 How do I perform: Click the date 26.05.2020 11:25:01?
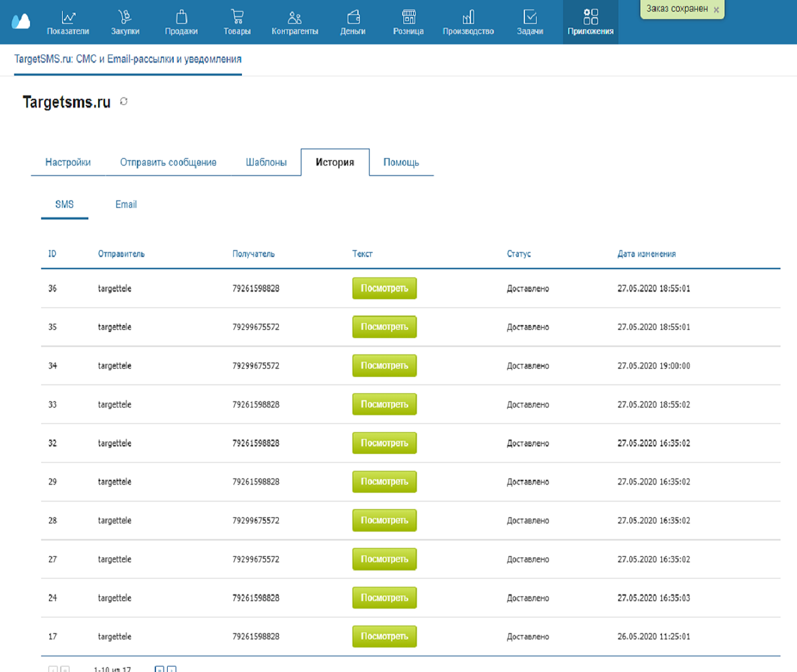pyautogui.click(x=654, y=637)
